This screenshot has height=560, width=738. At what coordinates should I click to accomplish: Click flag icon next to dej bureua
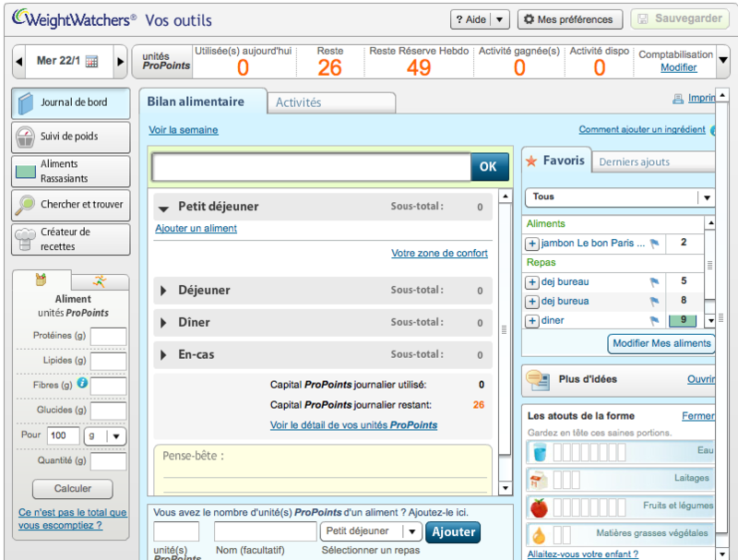[654, 301]
